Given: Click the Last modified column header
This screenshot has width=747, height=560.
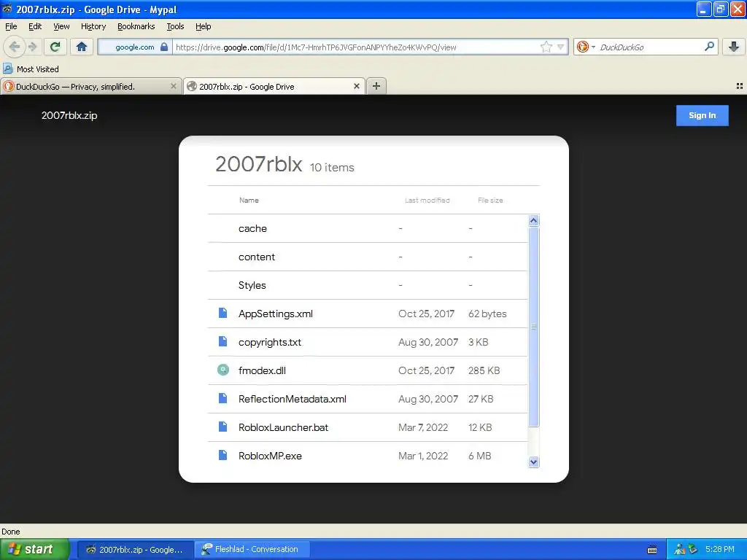Looking at the screenshot, I should (427, 200).
